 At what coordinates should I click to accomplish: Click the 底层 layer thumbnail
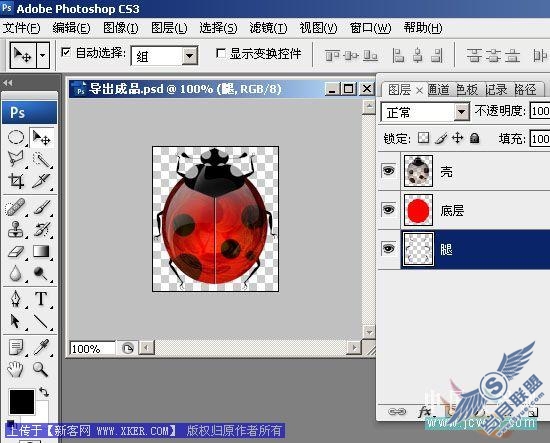(418, 210)
